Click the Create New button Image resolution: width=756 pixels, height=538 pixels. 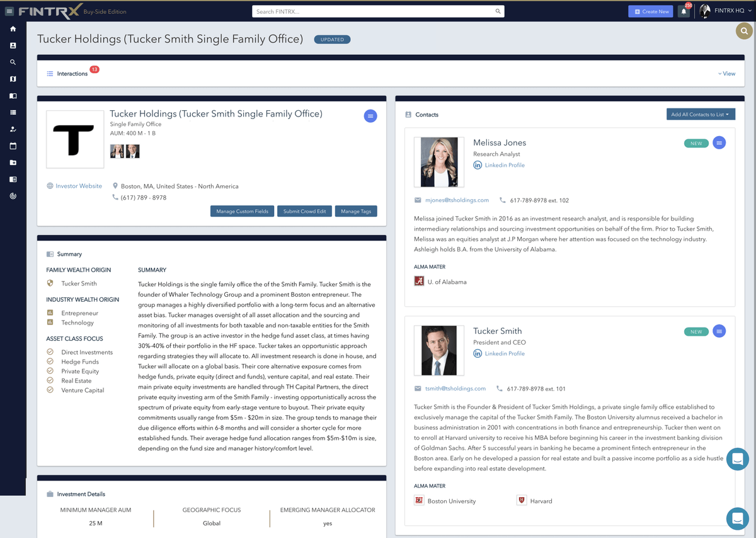pyautogui.click(x=651, y=11)
